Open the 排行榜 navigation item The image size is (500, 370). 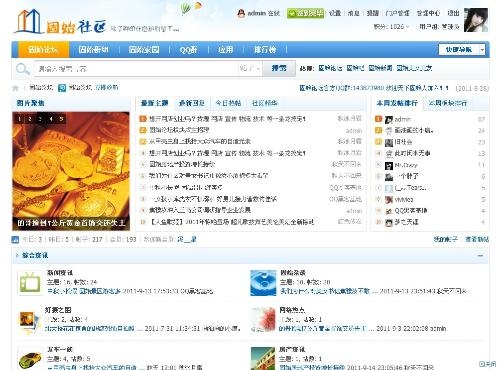coord(265,50)
